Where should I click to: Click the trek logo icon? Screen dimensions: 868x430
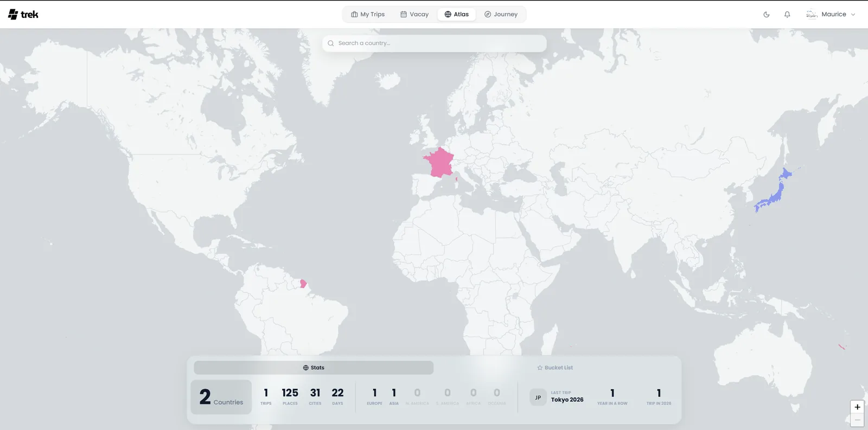click(13, 15)
